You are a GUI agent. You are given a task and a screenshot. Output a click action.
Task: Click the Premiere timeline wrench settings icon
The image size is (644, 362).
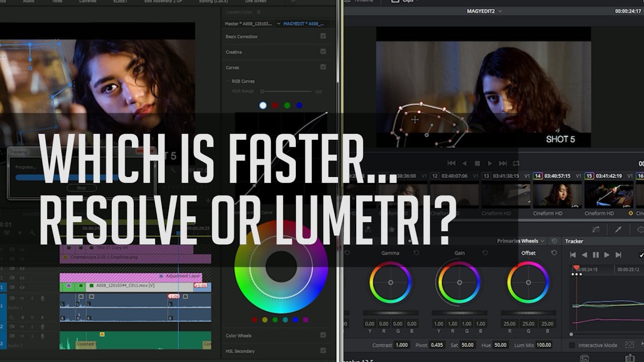click(x=33, y=233)
